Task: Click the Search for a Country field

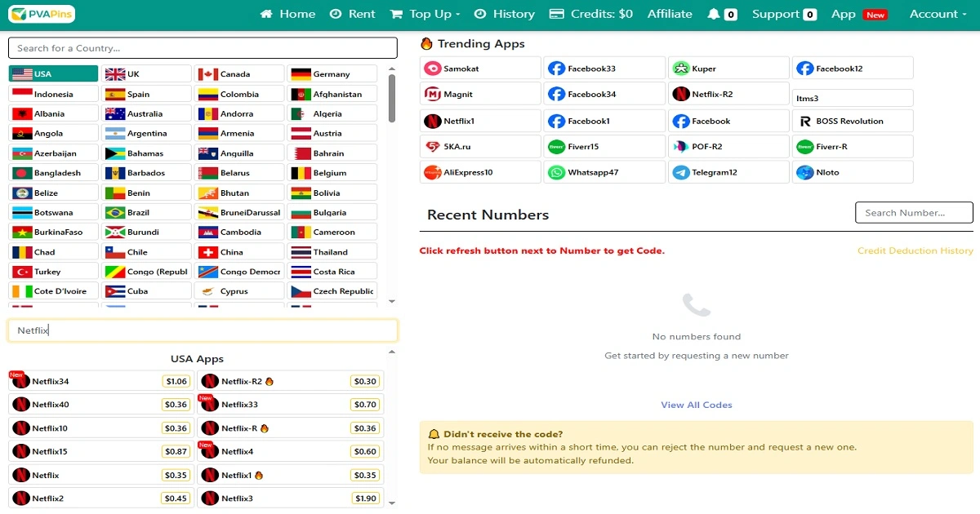Action: tap(203, 48)
